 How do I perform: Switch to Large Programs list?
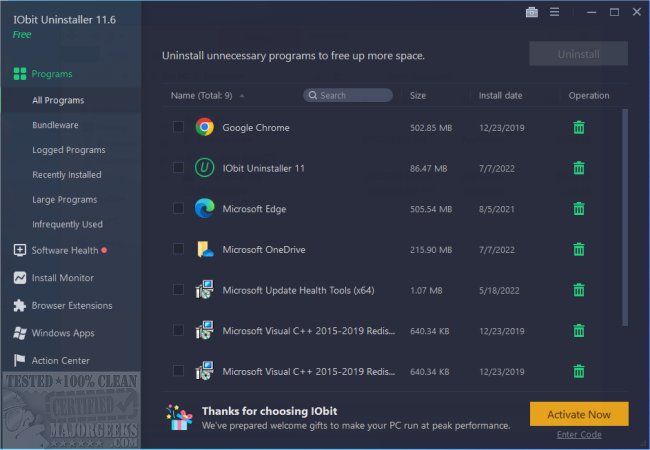tap(64, 200)
